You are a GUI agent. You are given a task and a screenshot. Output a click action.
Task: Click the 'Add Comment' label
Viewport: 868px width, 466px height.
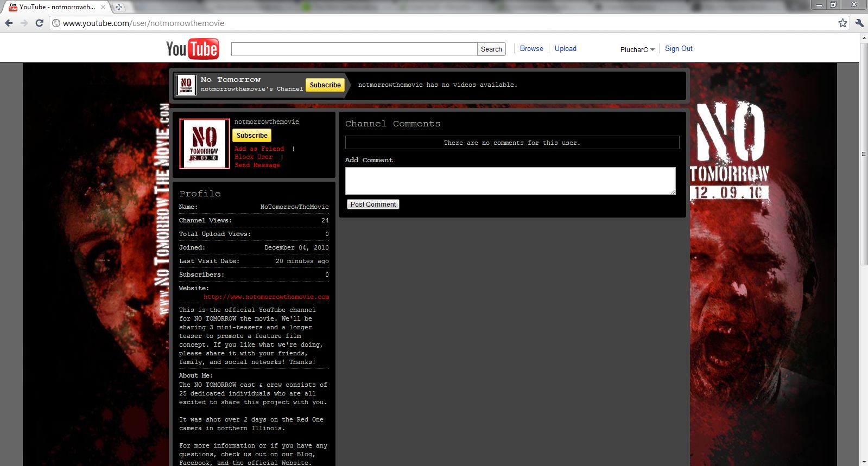[x=369, y=160]
